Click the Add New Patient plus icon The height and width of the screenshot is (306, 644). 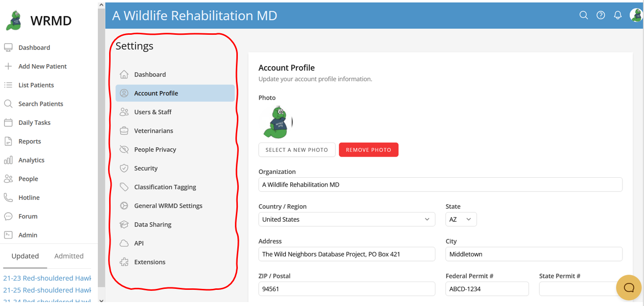pos(8,66)
